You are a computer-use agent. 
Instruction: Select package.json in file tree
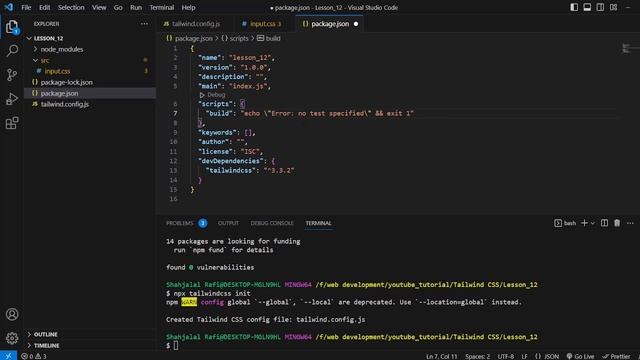(59, 93)
